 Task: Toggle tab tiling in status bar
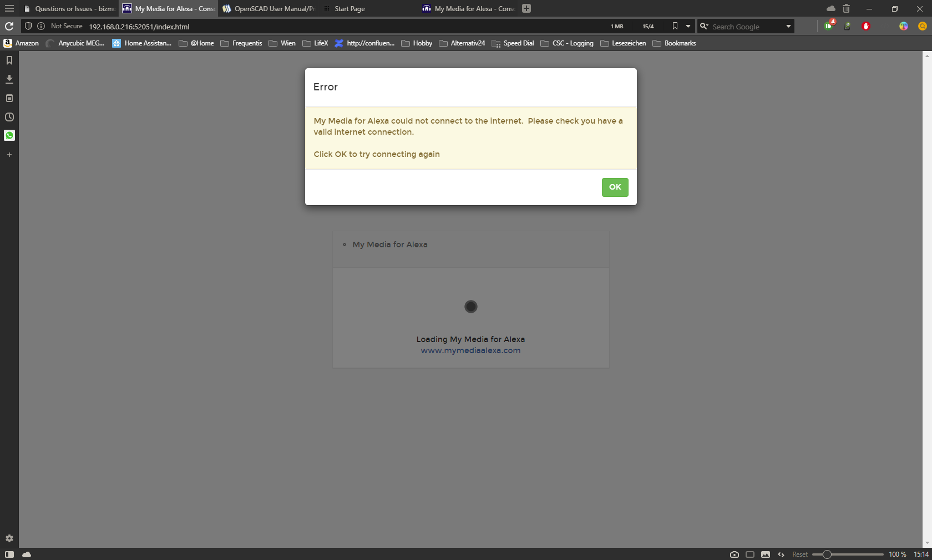(750, 554)
